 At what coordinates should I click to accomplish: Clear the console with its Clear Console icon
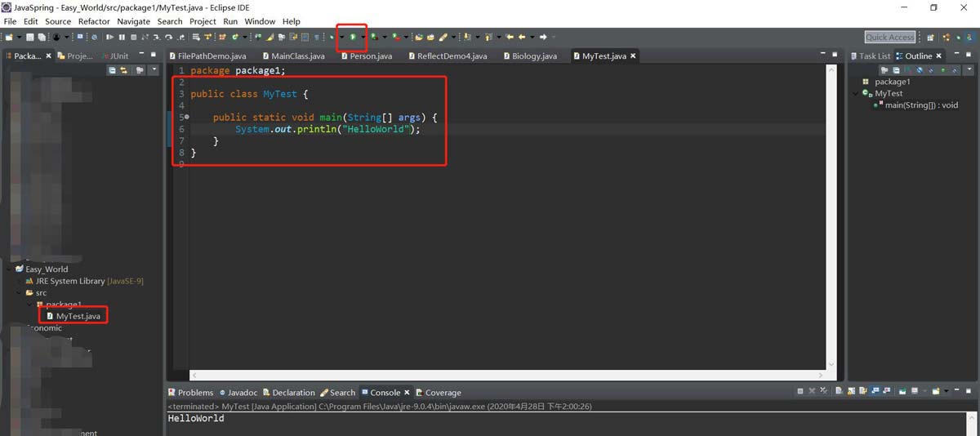coord(839,391)
